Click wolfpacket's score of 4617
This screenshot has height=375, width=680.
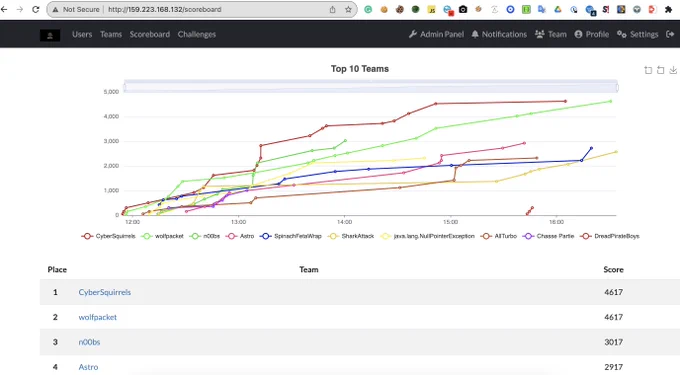pos(614,317)
